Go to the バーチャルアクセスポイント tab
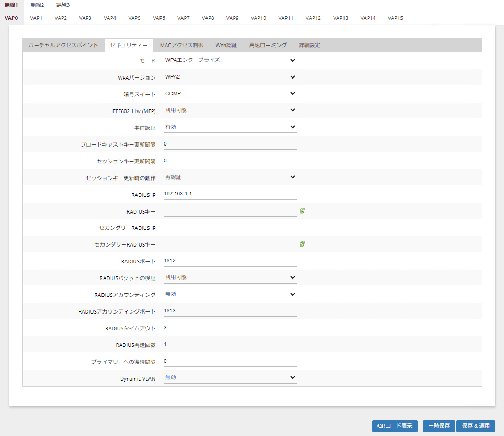Image resolution: width=504 pixels, height=436 pixels. pos(63,46)
